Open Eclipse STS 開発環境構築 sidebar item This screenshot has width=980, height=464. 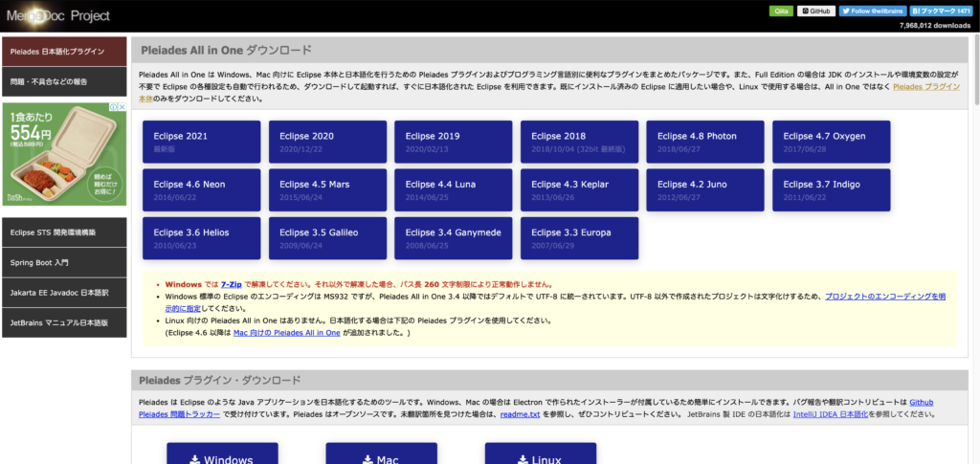pos(64,232)
